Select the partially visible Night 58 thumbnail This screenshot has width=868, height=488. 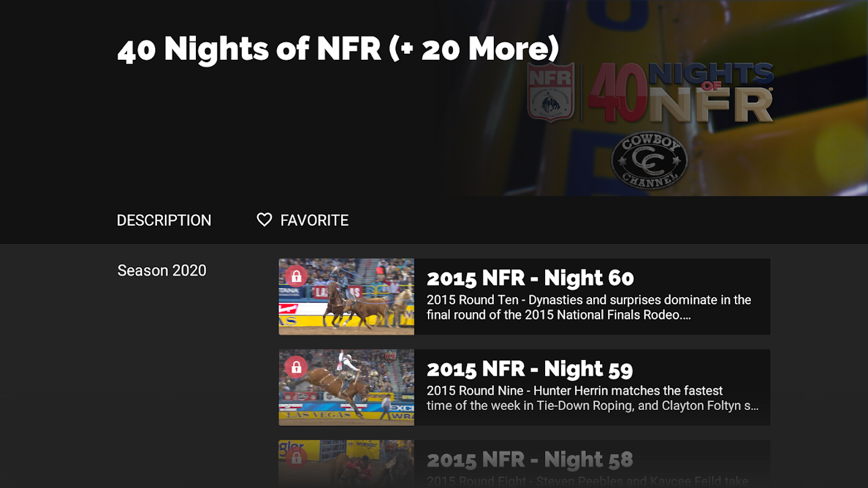[x=346, y=464]
